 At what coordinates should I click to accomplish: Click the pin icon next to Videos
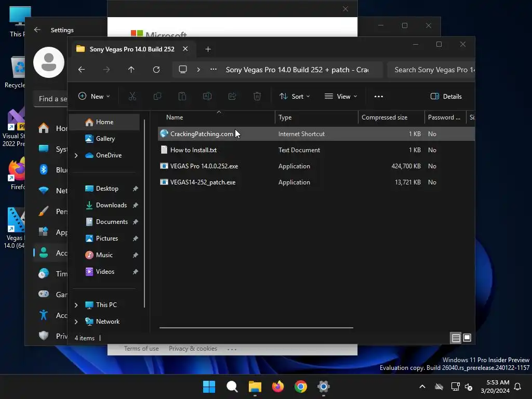point(136,272)
